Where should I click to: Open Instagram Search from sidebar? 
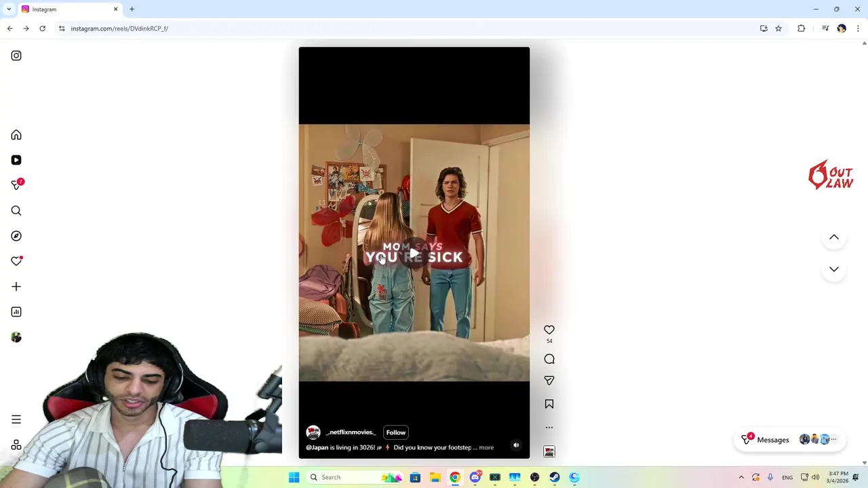pos(16,211)
